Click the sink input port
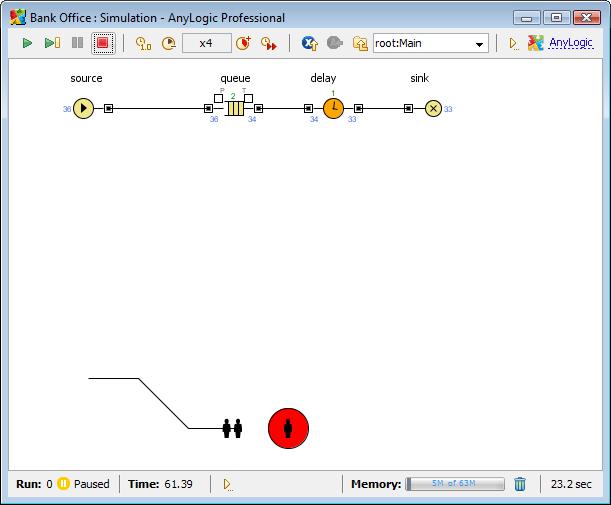611x505 pixels. (408, 108)
